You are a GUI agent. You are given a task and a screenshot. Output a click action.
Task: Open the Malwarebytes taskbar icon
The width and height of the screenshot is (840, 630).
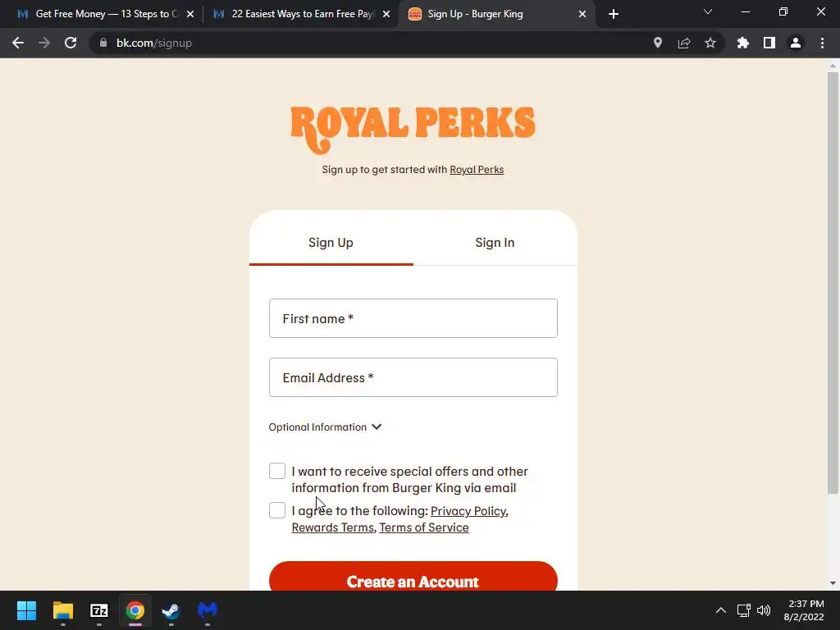208,610
